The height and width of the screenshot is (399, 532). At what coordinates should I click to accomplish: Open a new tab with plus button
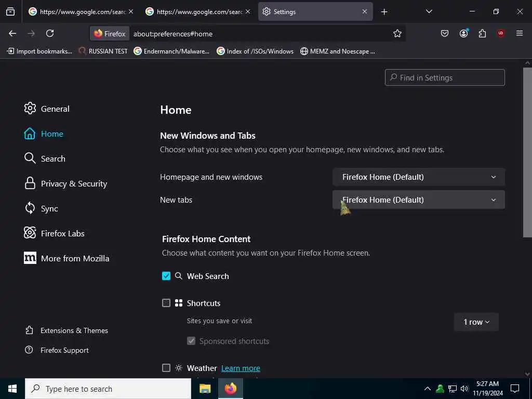pos(384,12)
